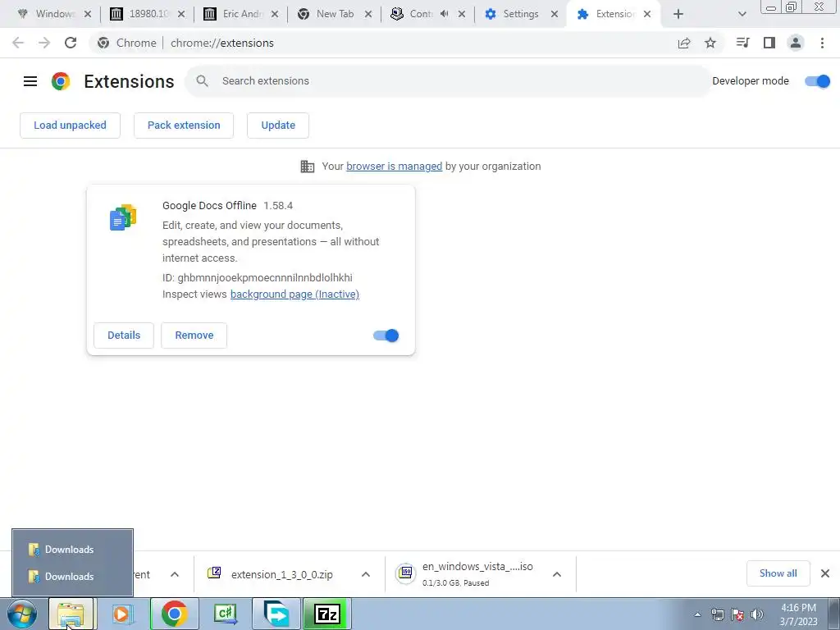Viewport: 840px width, 630px height.
Task: Click the browser forward arrow
Action: 44,43
